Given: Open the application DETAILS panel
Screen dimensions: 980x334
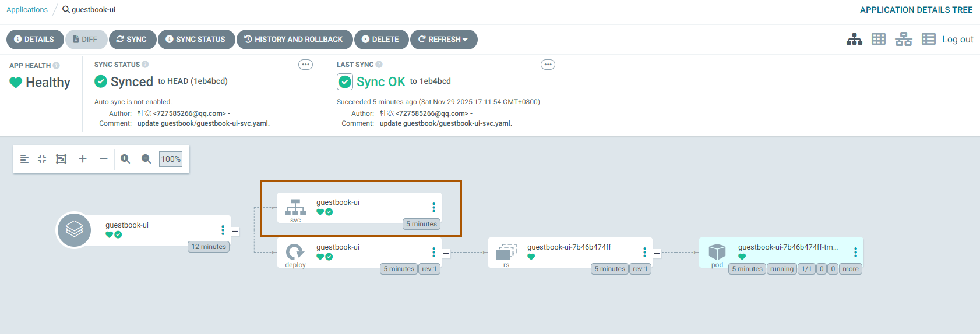Looking at the screenshot, I should pyautogui.click(x=35, y=40).
